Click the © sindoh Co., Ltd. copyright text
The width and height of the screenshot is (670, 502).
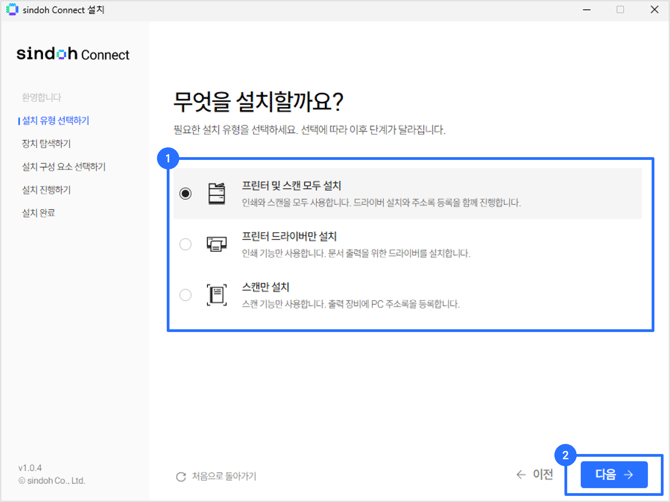52,481
